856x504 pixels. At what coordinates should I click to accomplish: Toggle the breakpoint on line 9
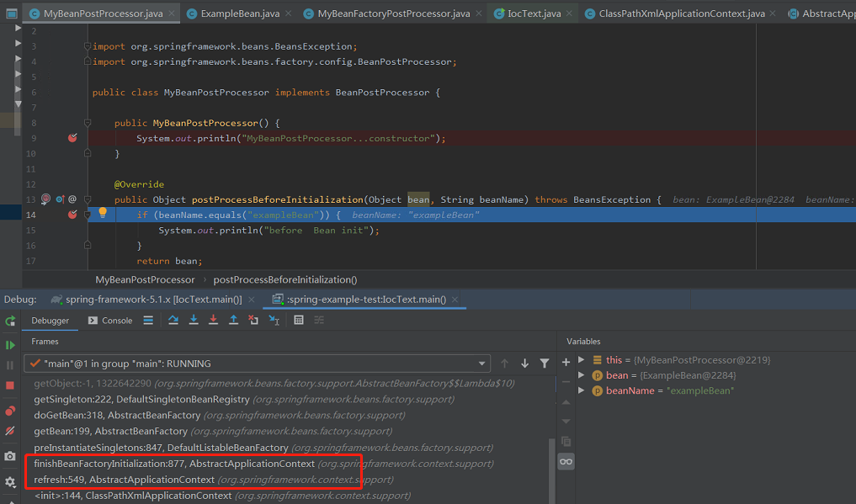[72, 138]
